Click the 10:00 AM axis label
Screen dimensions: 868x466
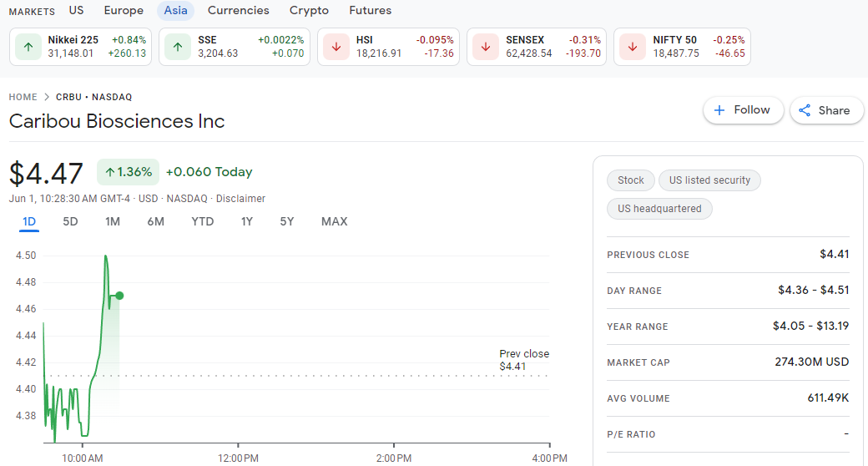tap(82, 458)
